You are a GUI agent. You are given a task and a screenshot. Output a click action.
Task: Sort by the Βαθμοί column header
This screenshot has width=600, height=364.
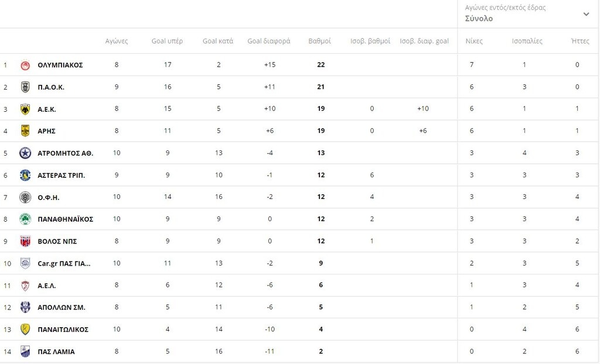click(x=320, y=41)
